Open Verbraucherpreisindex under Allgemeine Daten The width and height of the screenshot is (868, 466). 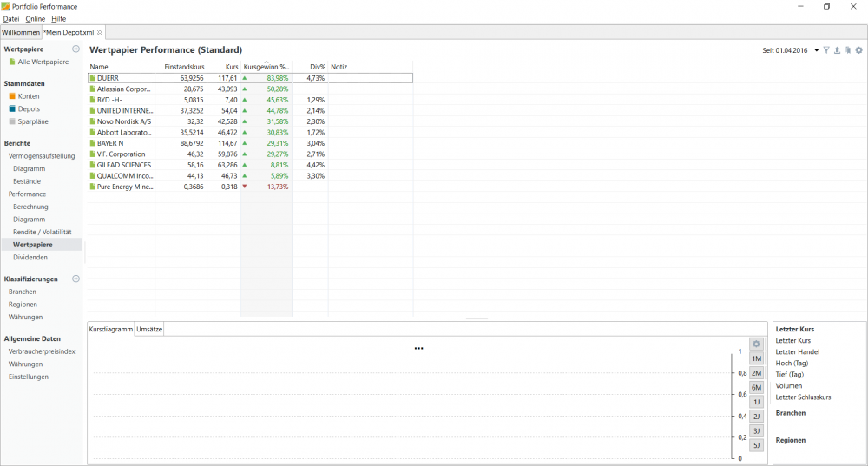[42, 351]
